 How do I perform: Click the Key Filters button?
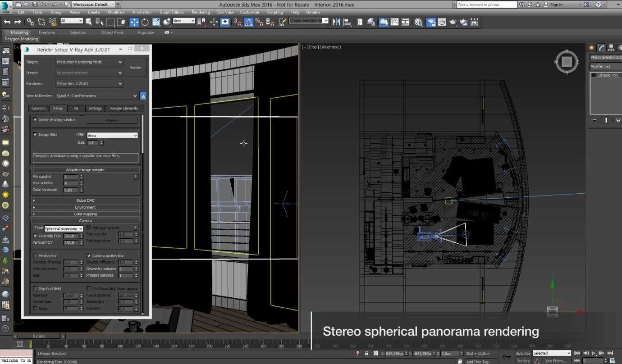555,361
